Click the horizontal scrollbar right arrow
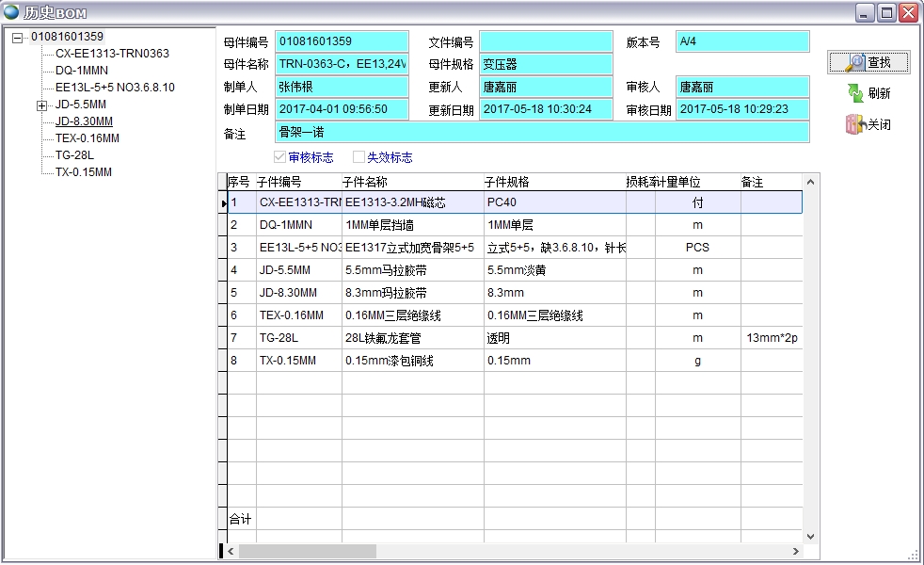The width and height of the screenshot is (924, 565). click(x=797, y=551)
